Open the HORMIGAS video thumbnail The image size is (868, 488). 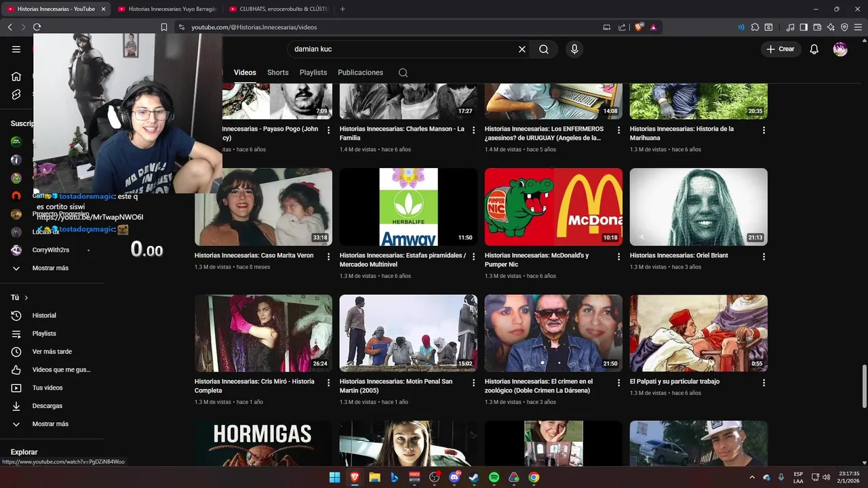click(263, 443)
